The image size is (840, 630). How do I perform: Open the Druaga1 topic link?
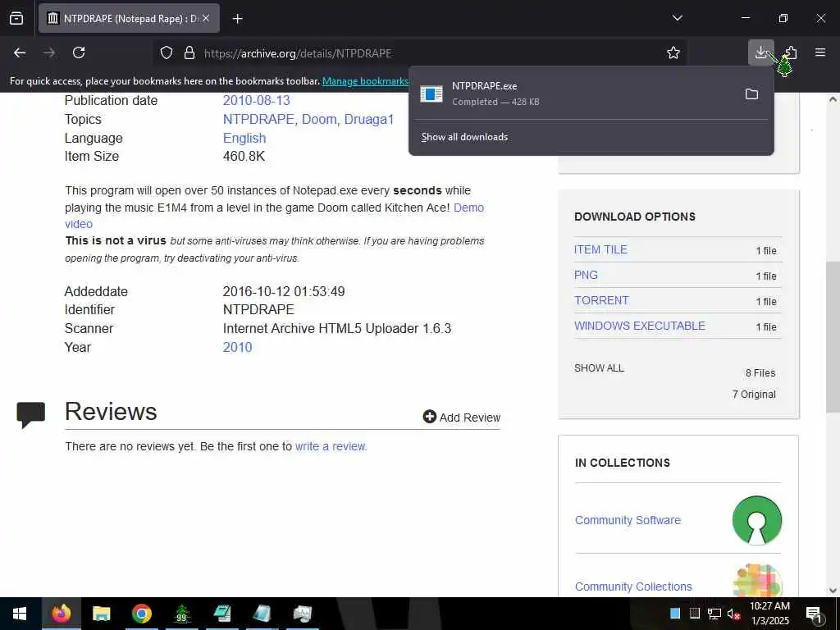(368, 119)
